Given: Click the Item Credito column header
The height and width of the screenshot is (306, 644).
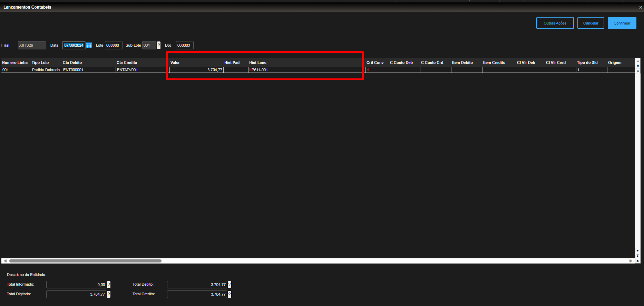Looking at the screenshot, I should pyautogui.click(x=494, y=63).
